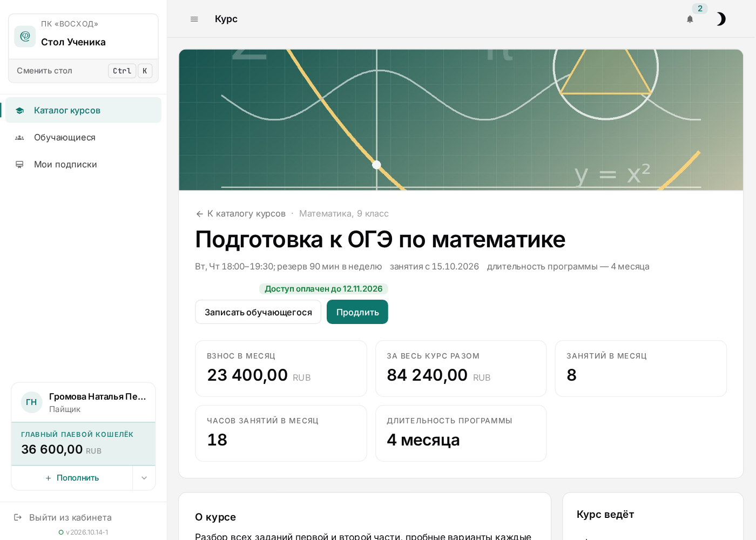Screen dimensions: 756x540
Task: Click Сменить стол switcher
Action: pos(84,71)
